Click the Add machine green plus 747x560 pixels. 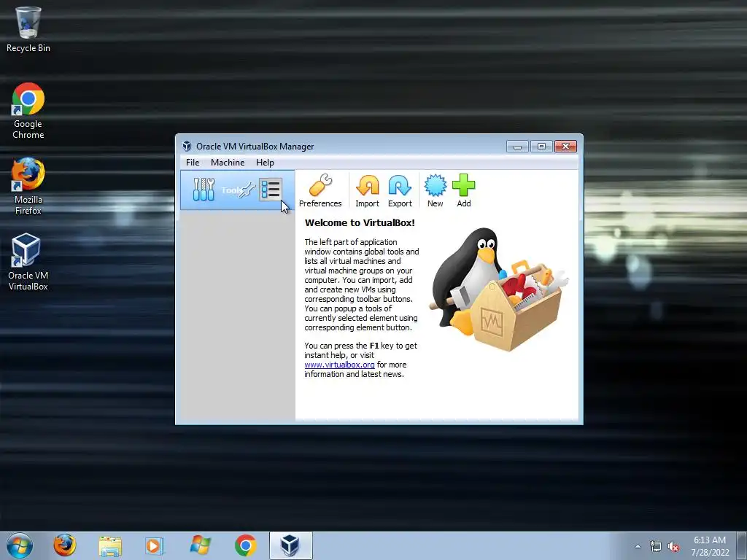click(x=463, y=190)
